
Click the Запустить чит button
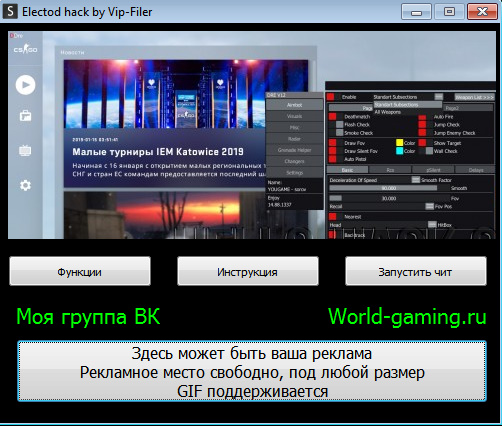tap(416, 271)
